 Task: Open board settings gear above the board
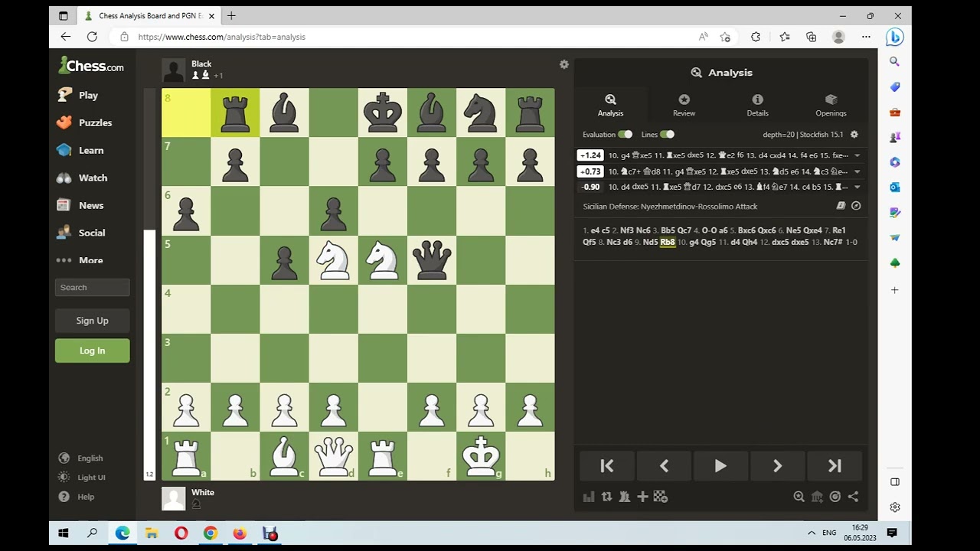[564, 65]
